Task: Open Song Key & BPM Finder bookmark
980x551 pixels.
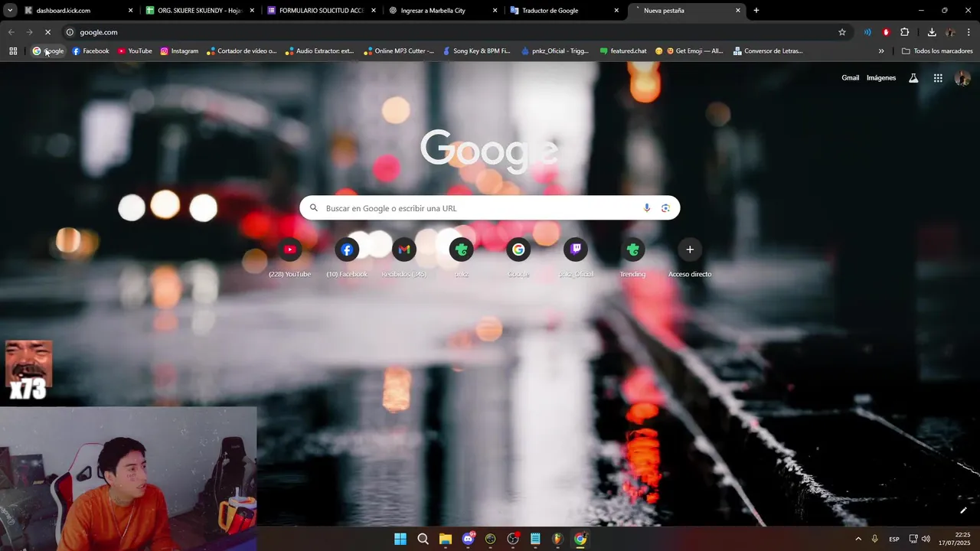Action: [x=476, y=51]
